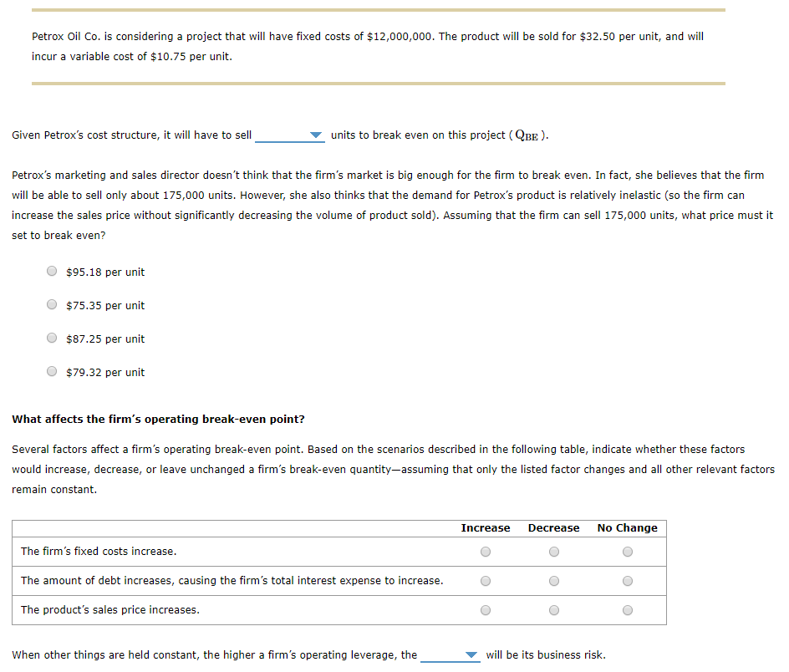Mark fixed costs increase as Increase

[486, 552]
